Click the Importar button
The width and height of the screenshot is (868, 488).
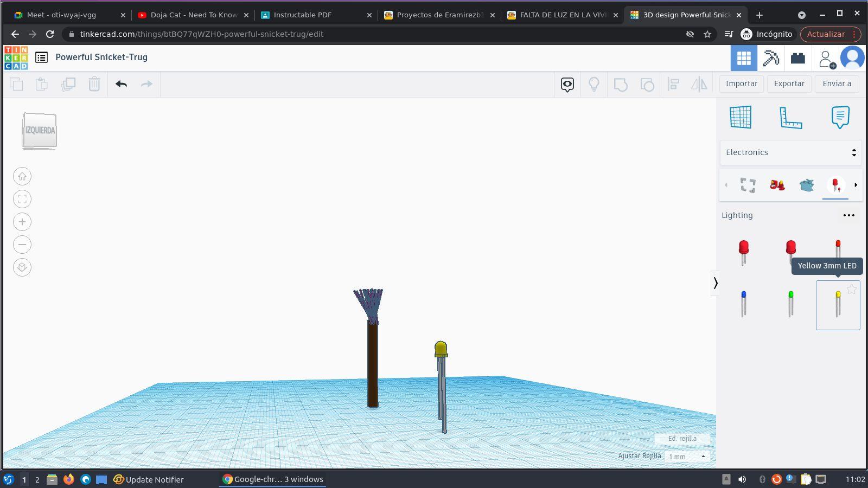742,84
